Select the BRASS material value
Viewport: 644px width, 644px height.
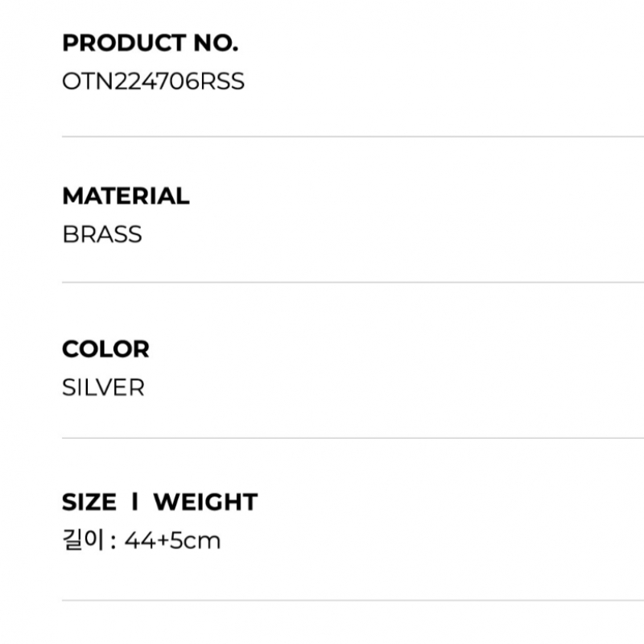102,234
